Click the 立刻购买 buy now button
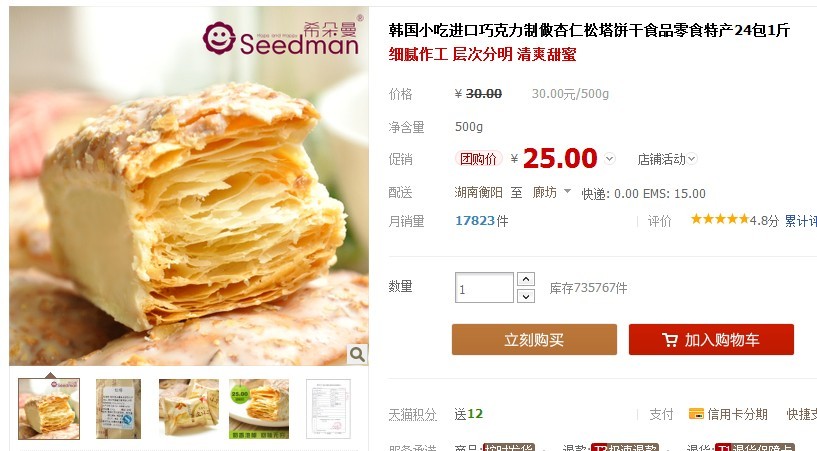Image resolution: width=817 pixels, height=451 pixels. click(534, 340)
